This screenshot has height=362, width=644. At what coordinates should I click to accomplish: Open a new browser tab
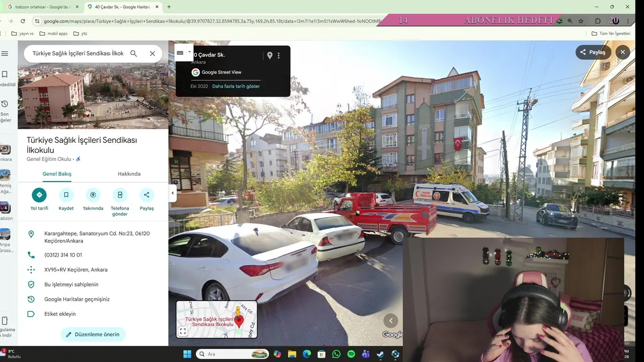pos(169,7)
